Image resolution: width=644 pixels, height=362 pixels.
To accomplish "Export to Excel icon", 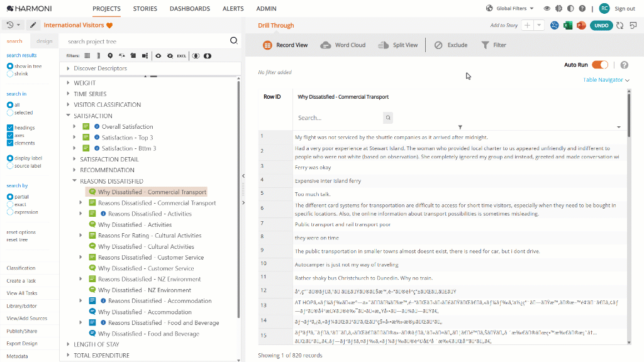I will coord(568,25).
